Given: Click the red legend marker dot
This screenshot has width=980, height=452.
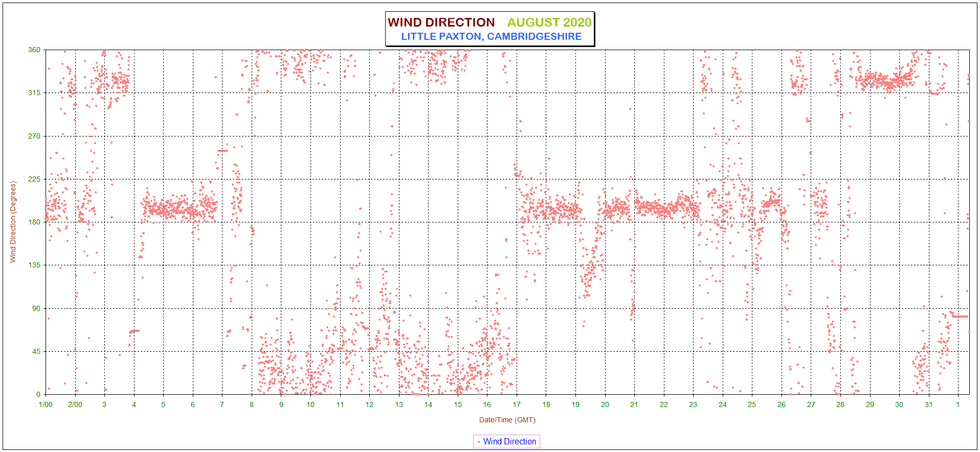Looking at the screenshot, I should point(478,442).
